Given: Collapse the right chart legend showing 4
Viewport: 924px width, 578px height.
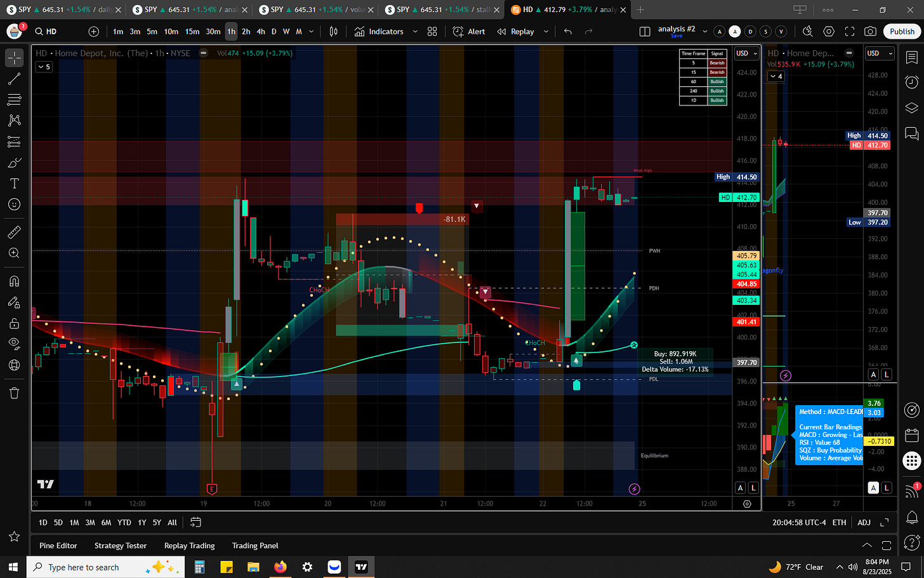Looking at the screenshot, I should coord(775,76).
